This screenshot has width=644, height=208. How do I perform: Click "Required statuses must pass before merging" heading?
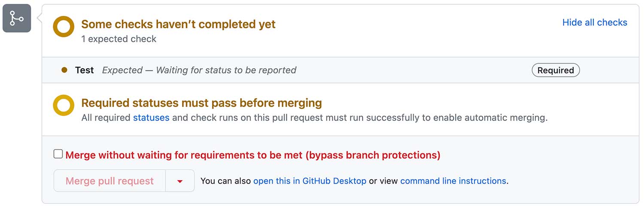click(202, 103)
